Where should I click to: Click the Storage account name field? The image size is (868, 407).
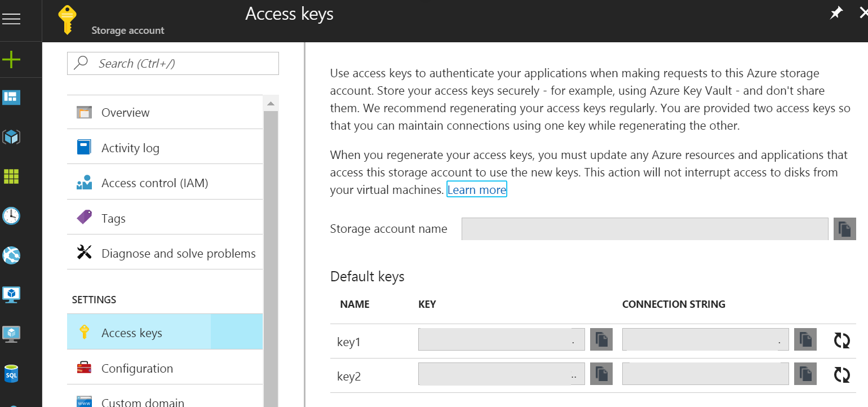[x=645, y=229]
